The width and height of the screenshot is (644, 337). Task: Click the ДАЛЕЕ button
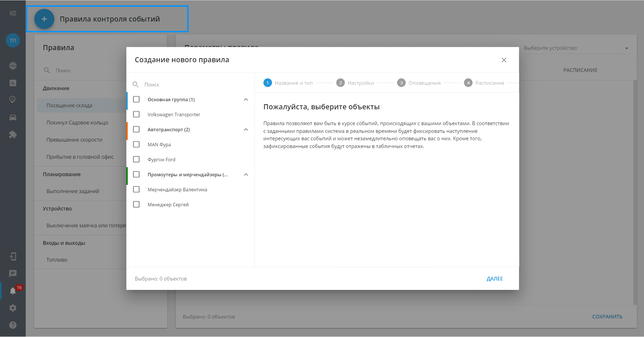[x=495, y=278]
